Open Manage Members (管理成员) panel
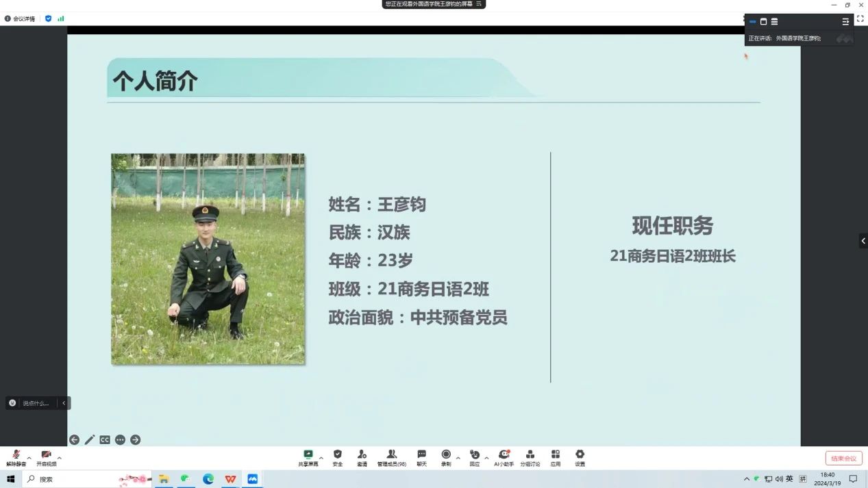868x488 pixels. (x=391, y=457)
